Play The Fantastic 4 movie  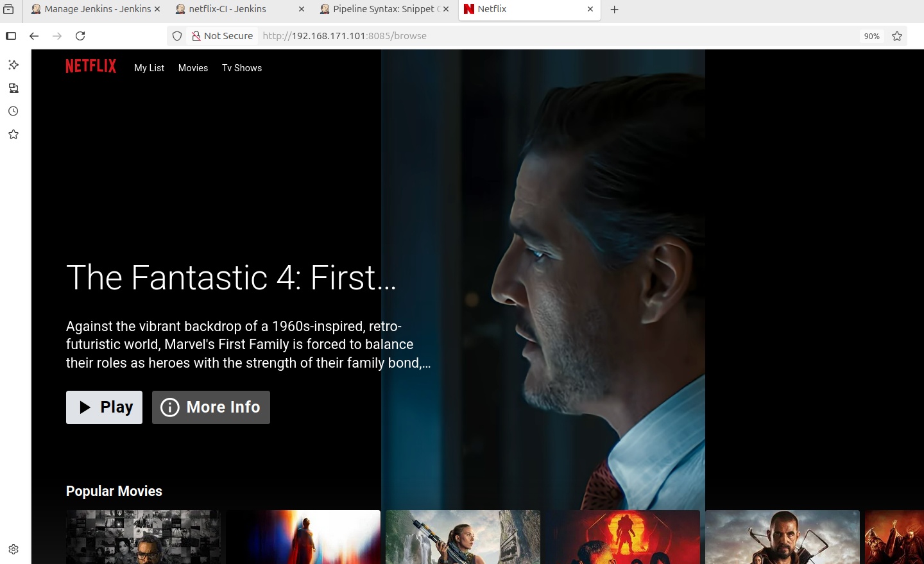pos(105,407)
